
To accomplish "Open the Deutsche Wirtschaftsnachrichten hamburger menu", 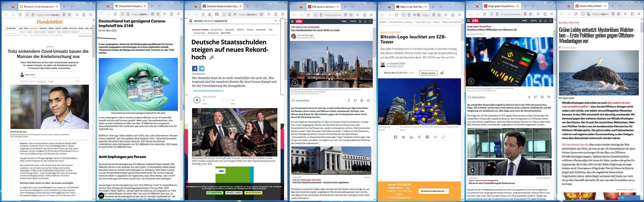I will [191, 21].
